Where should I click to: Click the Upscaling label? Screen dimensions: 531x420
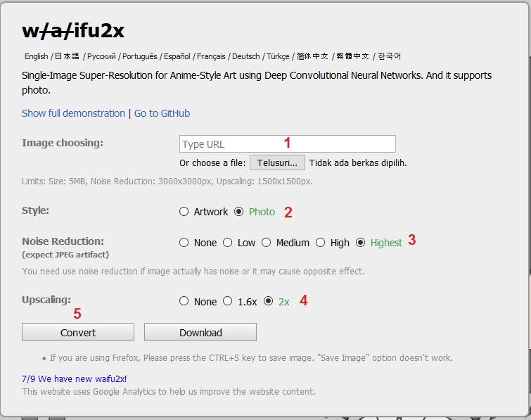click(x=46, y=300)
